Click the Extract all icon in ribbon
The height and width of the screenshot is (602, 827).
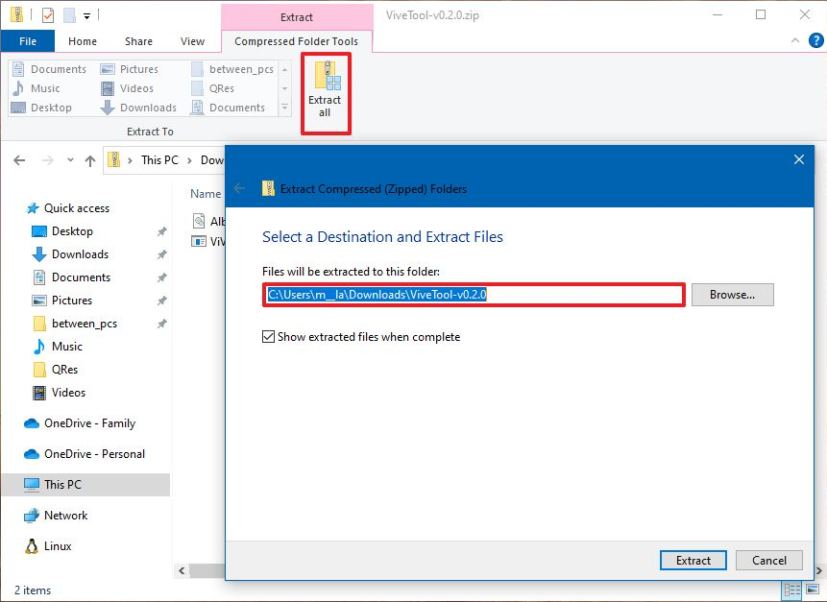pyautogui.click(x=326, y=90)
